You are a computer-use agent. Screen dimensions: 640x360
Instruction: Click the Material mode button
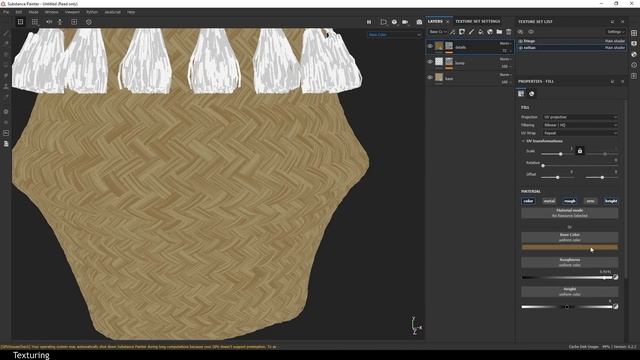click(570, 213)
